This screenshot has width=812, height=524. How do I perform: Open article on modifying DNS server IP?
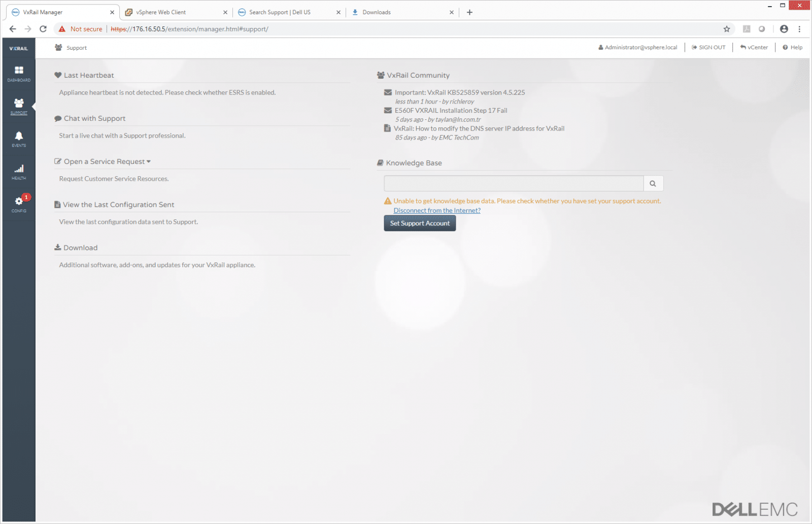click(479, 128)
